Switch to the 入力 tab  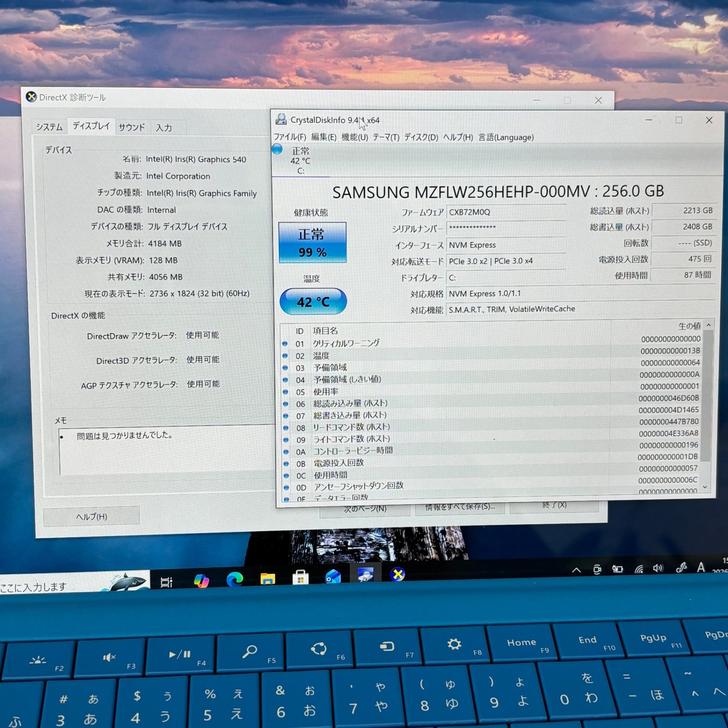point(164,128)
